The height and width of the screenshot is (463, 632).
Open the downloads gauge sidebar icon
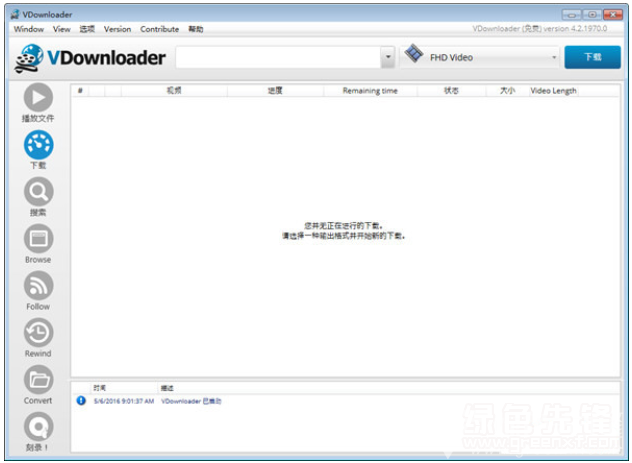38,144
